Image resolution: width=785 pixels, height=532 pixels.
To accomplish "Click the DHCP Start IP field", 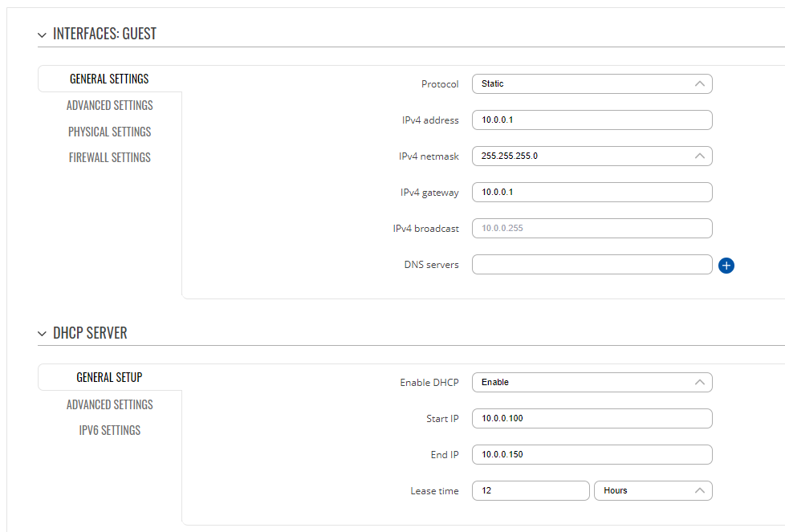I will click(592, 418).
